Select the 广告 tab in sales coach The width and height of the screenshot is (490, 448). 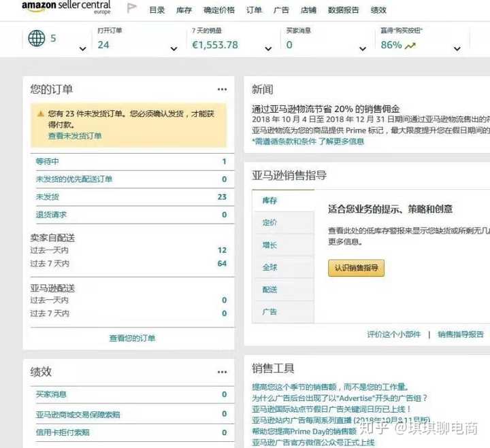284,312
